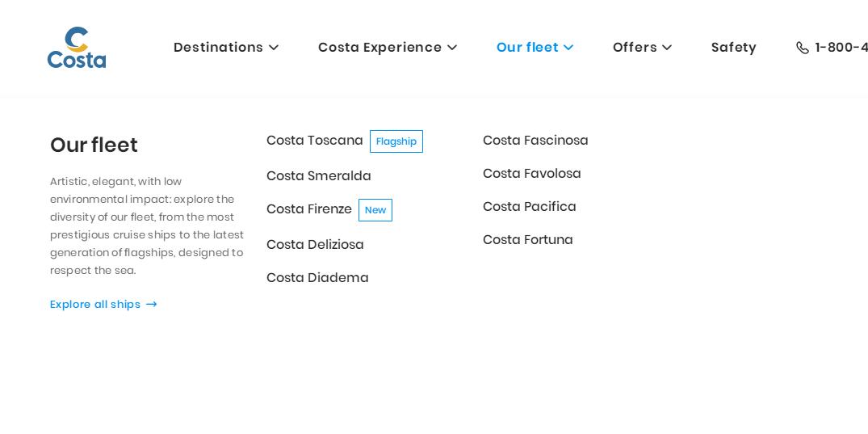Click the Flagship badge
This screenshot has height=434, width=868.
[x=396, y=141]
